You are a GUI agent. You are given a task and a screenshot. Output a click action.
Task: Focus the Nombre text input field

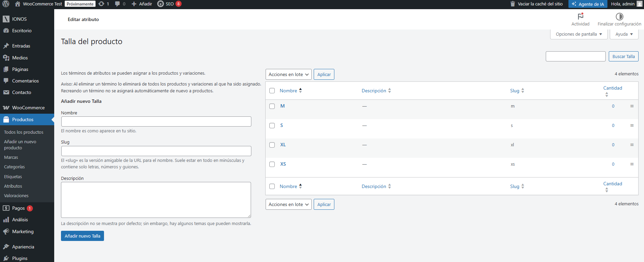pos(156,121)
